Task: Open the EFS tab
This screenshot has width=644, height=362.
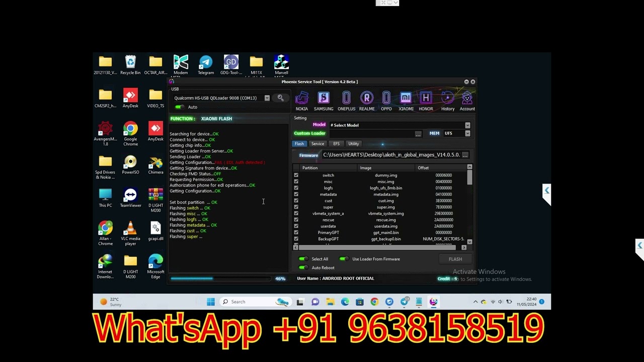Action: point(336,143)
